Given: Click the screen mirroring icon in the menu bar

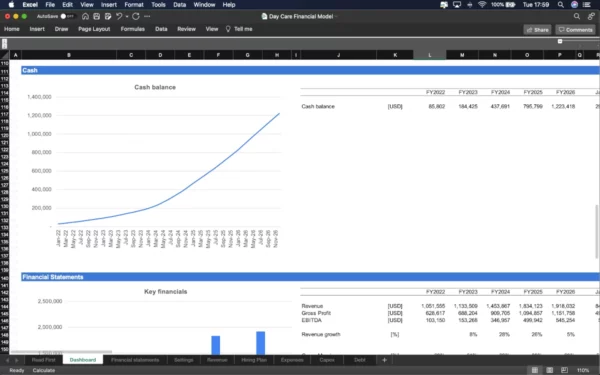Looking at the screenshot, I should [x=457, y=5].
